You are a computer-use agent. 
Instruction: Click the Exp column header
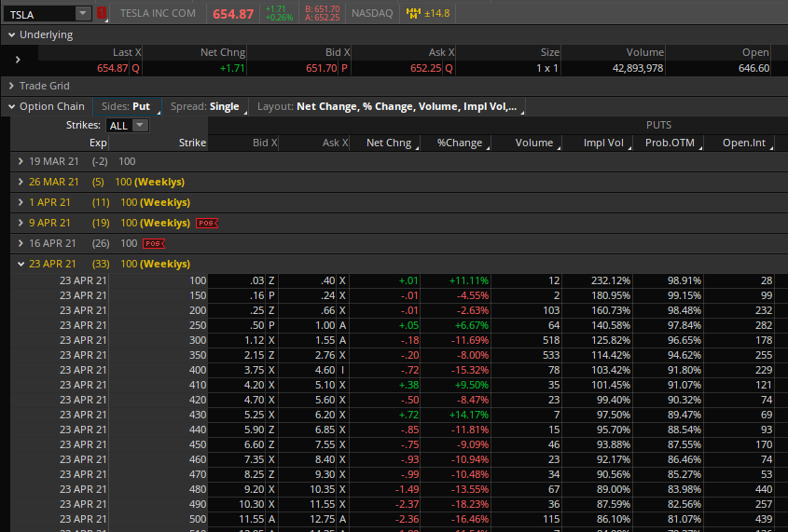[x=60, y=143]
